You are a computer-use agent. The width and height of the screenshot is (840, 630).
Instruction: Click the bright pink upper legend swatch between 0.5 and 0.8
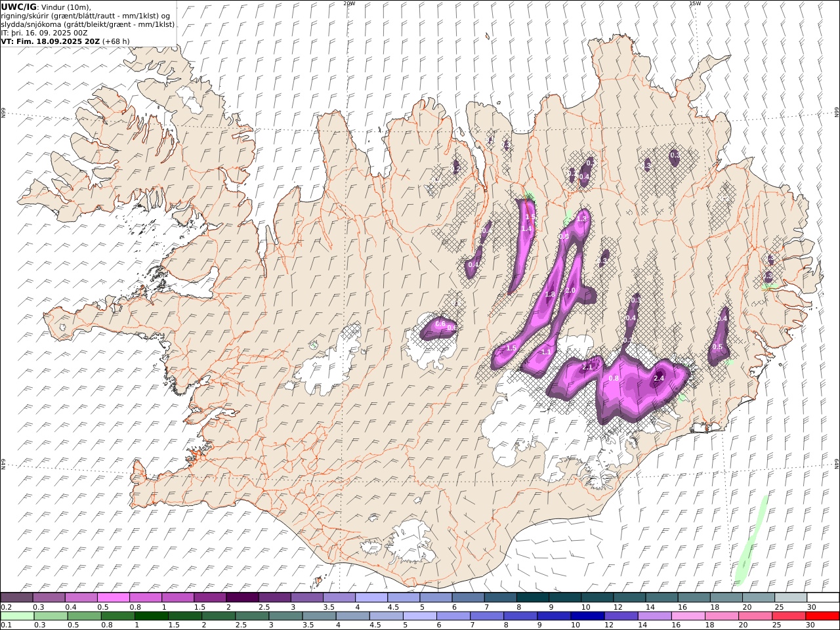click(114, 597)
